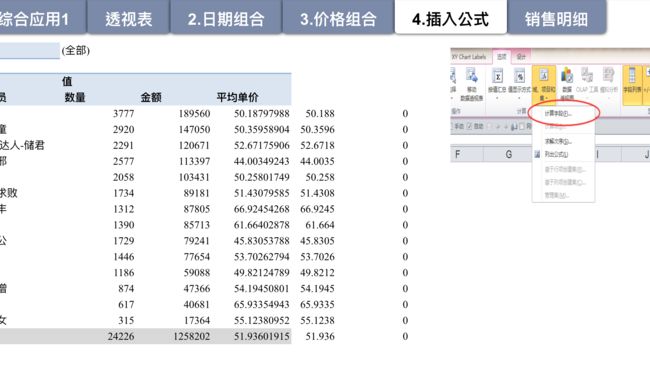This screenshot has width=650, height=366.
Task: Select the cell with 61.664
Action: coord(320,225)
